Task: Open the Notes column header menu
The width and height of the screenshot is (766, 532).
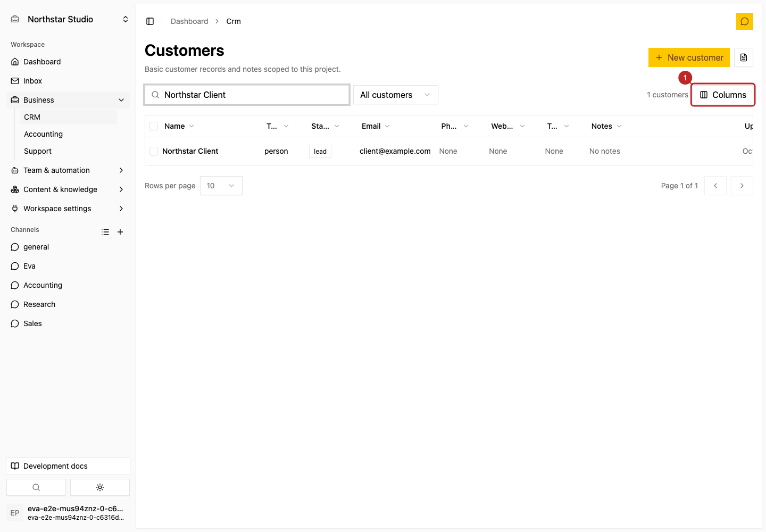Action: pos(606,126)
